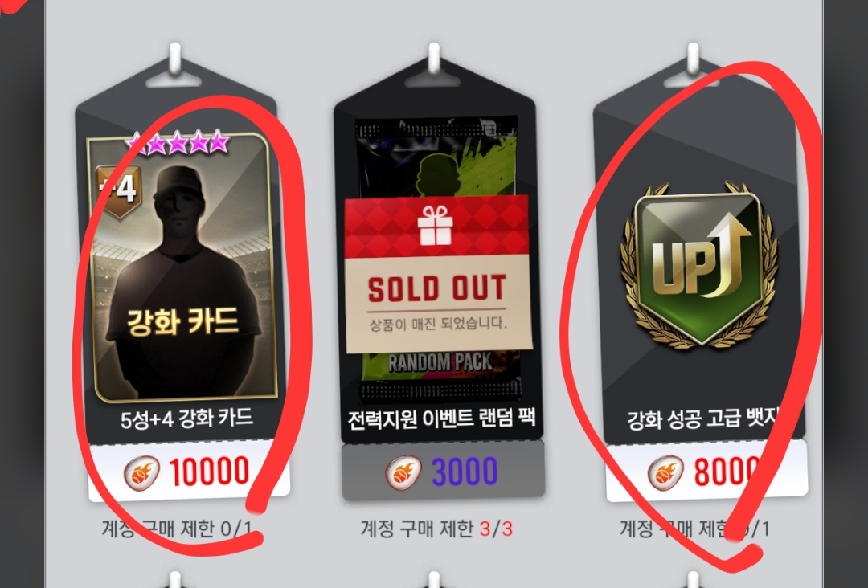Click the 계정 구매 제한 3/3 label
The height and width of the screenshot is (588, 868).
436,529
